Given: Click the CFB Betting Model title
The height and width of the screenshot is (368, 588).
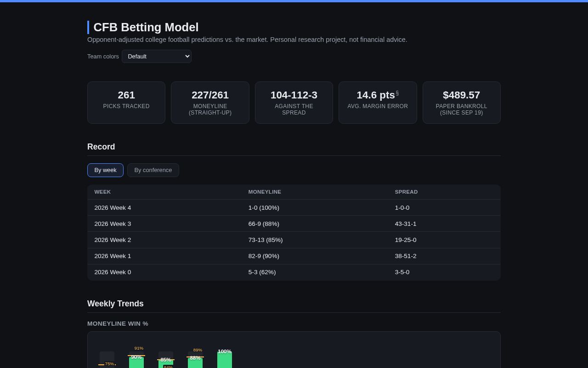Looking at the screenshot, I should pyautogui.click(x=146, y=27).
